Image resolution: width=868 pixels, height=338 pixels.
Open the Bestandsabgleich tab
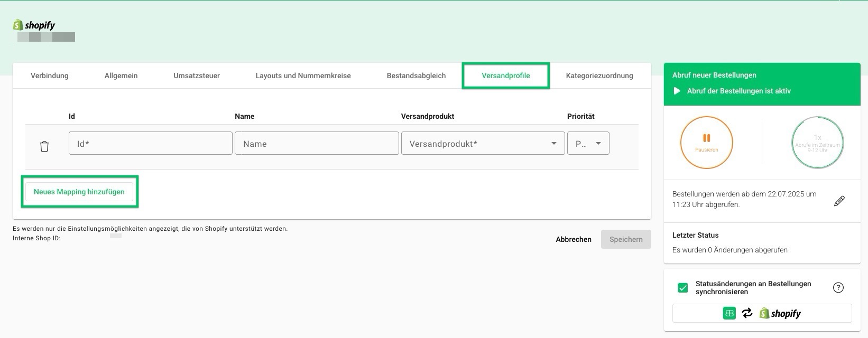416,76
